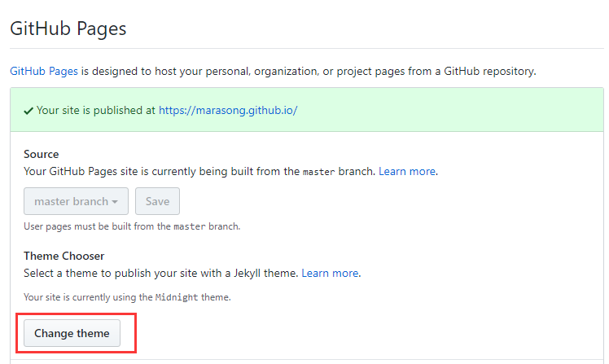This screenshot has width=609, height=364.
Task: Open Learn more link under Theme Chooser
Action: click(x=330, y=273)
